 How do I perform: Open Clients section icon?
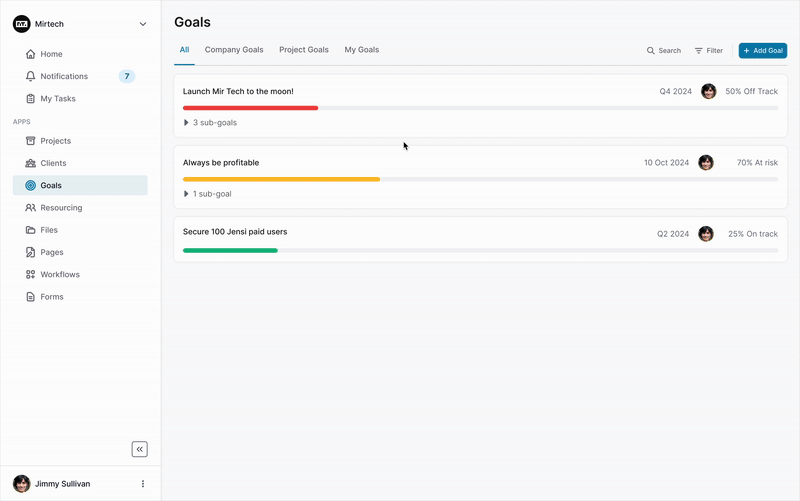[31, 163]
